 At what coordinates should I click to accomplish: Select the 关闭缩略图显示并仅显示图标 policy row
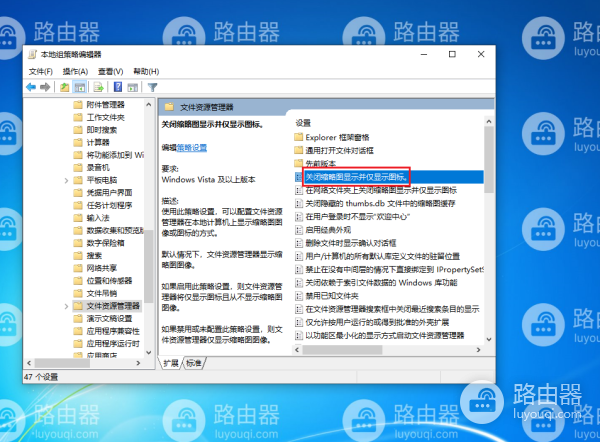(389, 177)
